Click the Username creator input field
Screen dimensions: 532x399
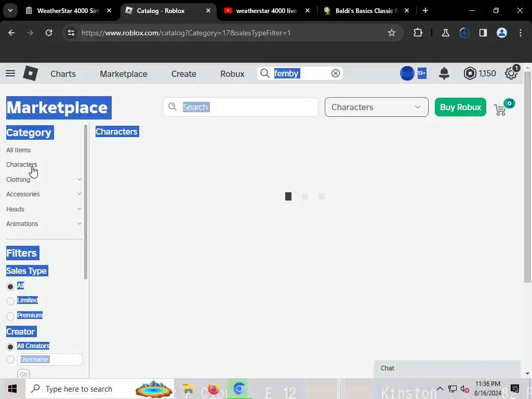point(49,360)
